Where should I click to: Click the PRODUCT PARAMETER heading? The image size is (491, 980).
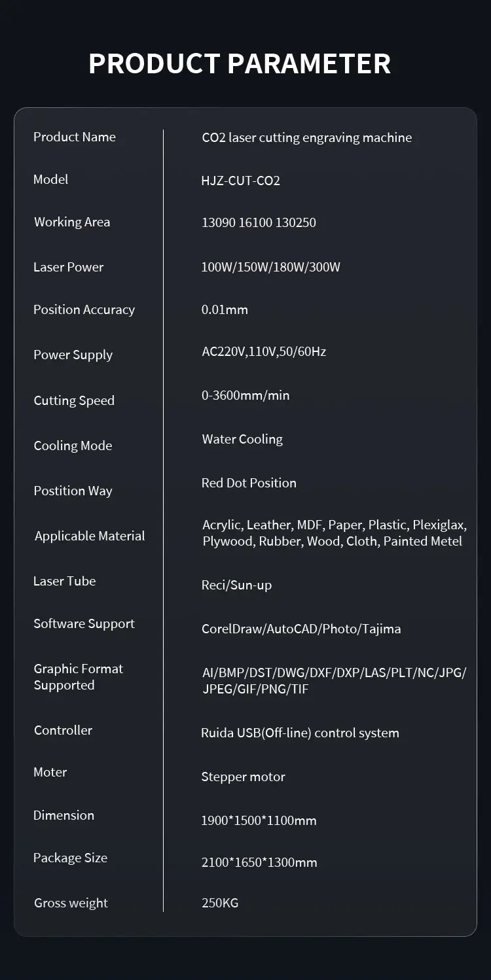click(x=240, y=63)
